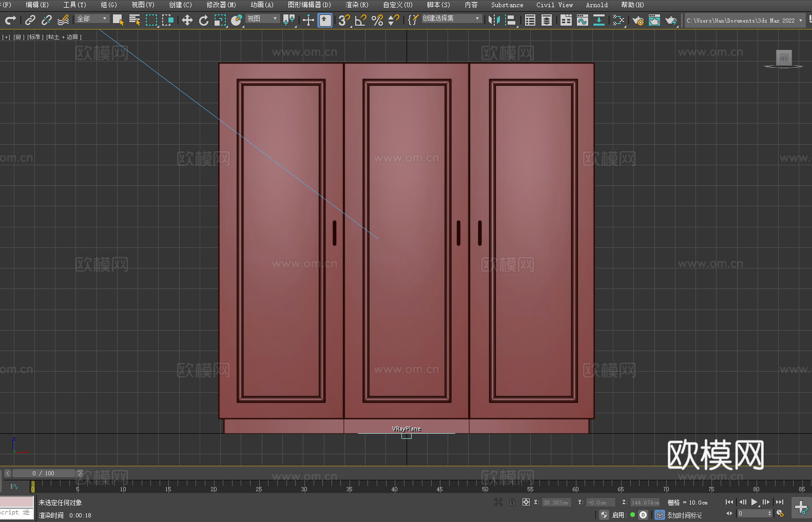Click the Redo arrow icon
Viewport: 812px width, 522px height.
[x=10, y=20]
